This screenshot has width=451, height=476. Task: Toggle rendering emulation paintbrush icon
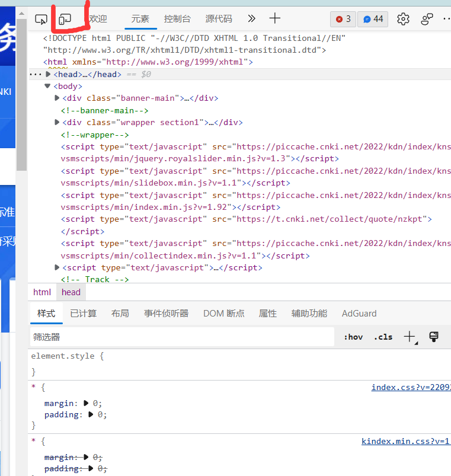pyautogui.click(x=434, y=337)
